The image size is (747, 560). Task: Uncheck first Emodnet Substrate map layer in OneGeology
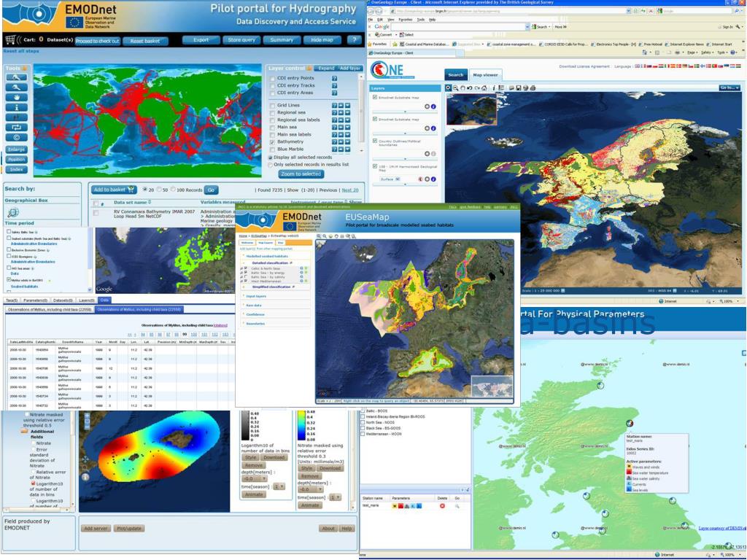pos(375,97)
